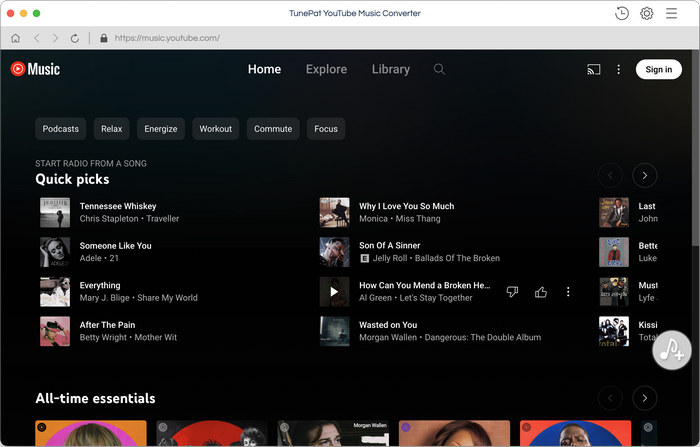Show previous Quick picks with left chevron
The width and height of the screenshot is (700, 447).
610,175
